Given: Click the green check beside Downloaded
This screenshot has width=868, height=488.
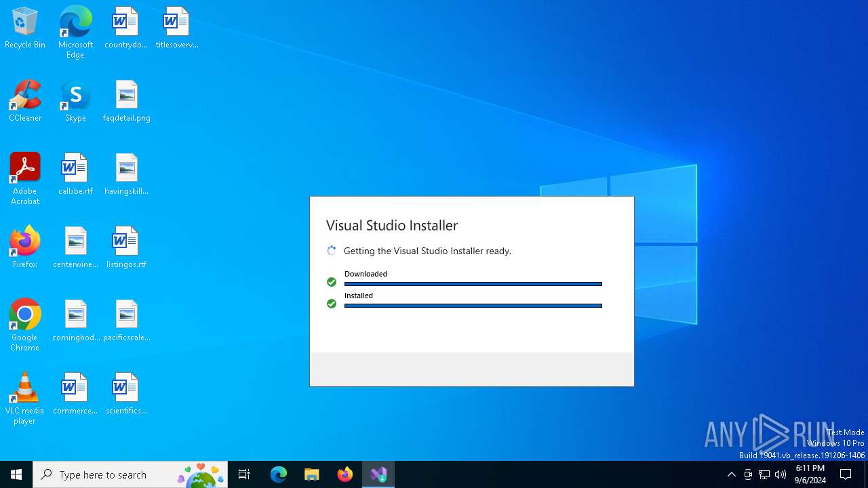Looking at the screenshot, I should (x=332, y=282).
